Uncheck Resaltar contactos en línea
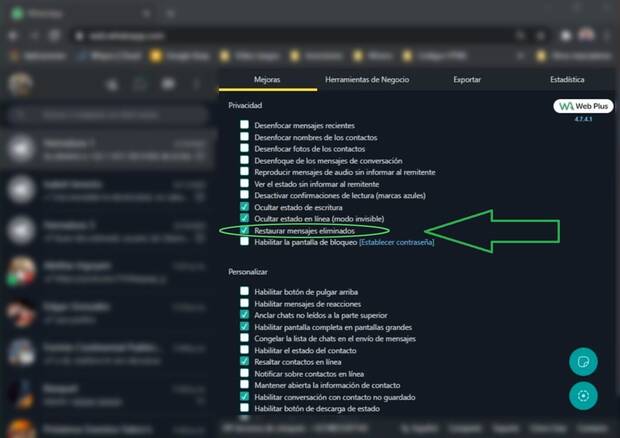The width and height of the screenshot is (620, 438). coord(244,361)
